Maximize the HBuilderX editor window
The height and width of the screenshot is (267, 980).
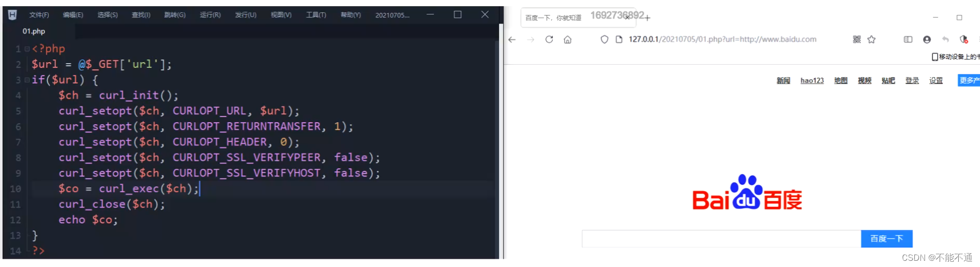pos(458,14)
